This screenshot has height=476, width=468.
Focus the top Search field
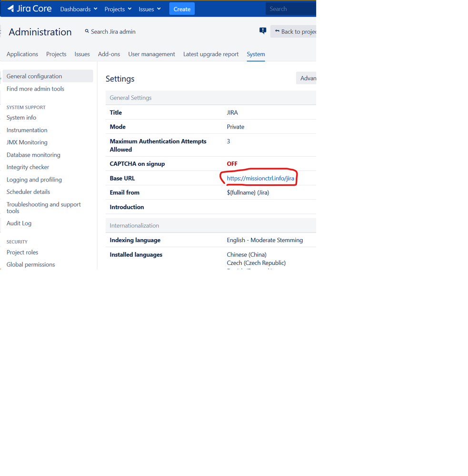290,9
